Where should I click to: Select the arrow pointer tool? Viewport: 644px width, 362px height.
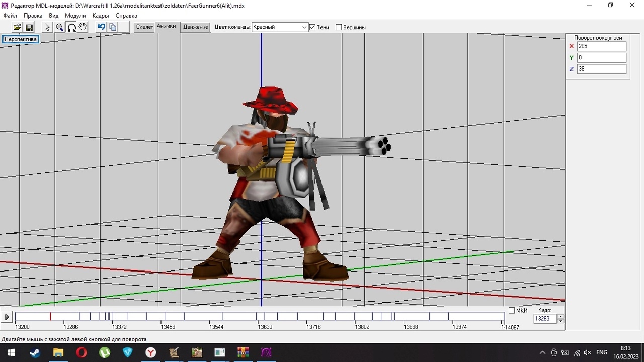(47, 27)
